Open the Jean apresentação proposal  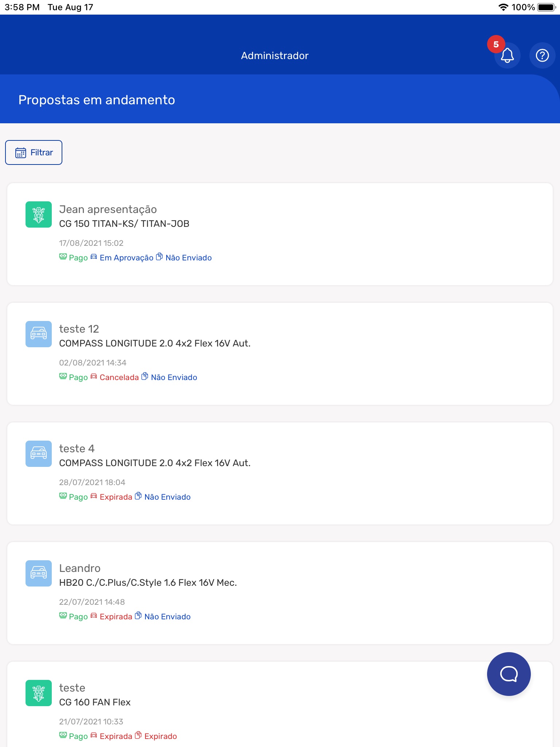280,234
